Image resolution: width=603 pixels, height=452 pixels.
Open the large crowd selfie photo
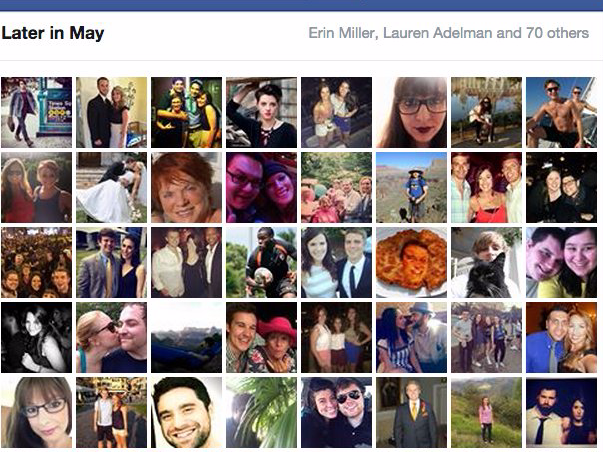[37, 262]
